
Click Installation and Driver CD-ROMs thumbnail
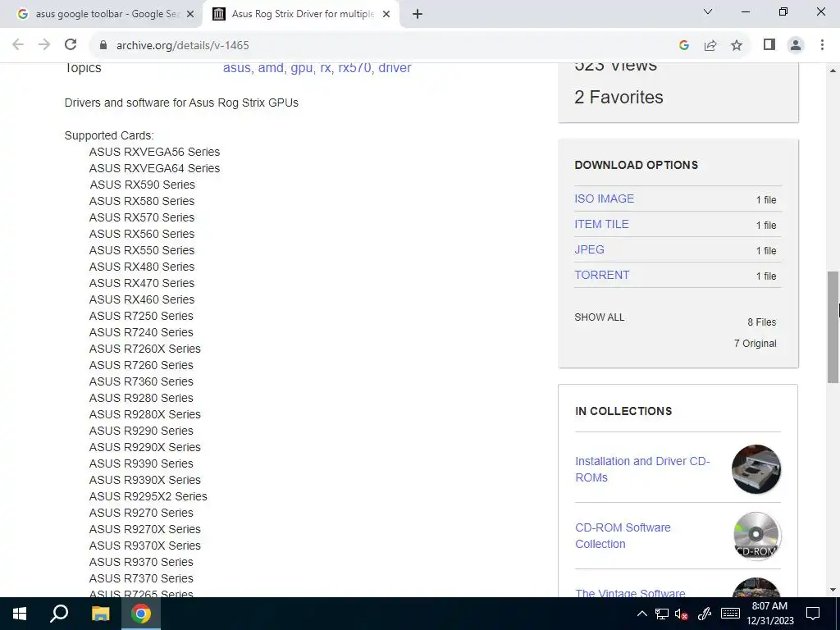756,469
